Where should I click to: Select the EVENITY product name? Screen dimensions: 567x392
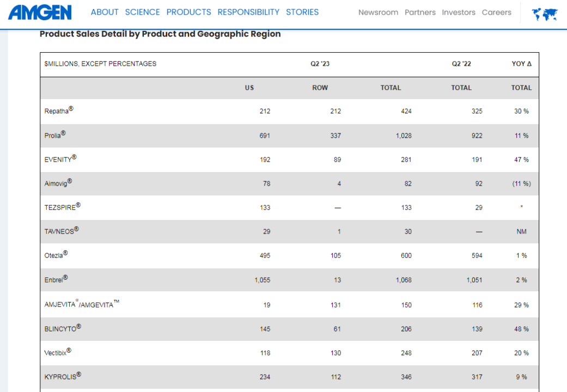pos(60,160)
